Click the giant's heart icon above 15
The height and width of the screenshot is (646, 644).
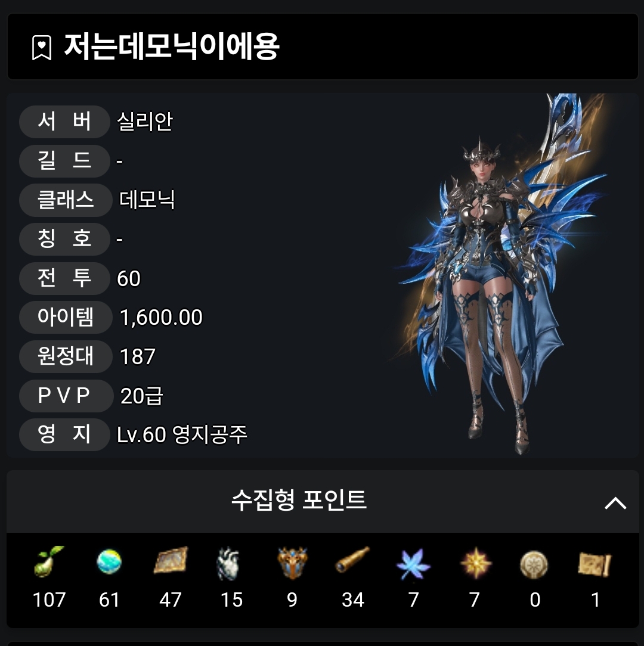tap(228, 563)
